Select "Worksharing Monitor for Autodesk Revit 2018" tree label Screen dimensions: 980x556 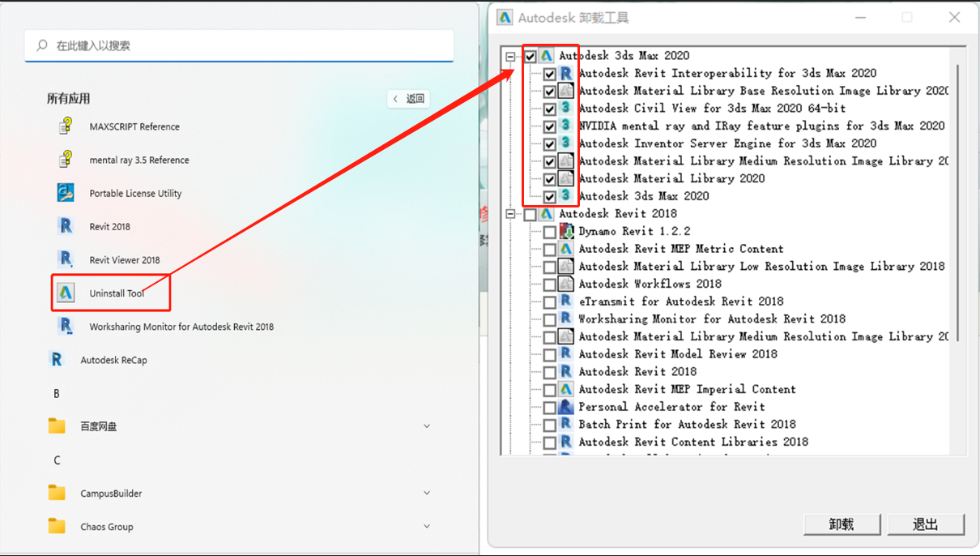[712, 319]
